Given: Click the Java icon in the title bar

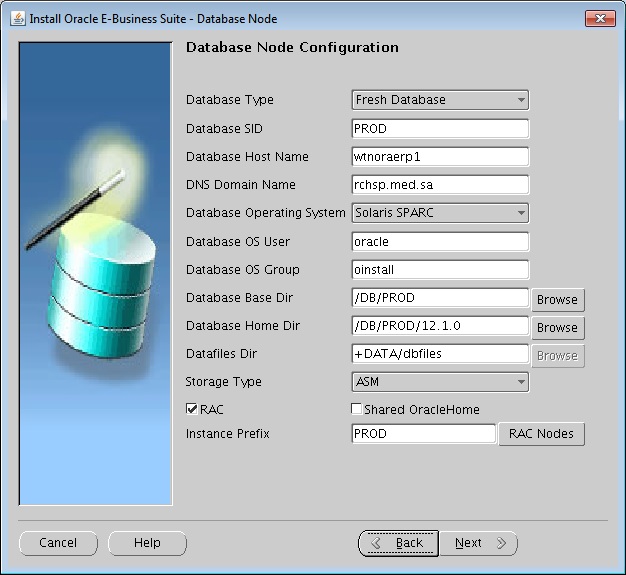Looking at the screenshot, I should click(x=18, y=18).
